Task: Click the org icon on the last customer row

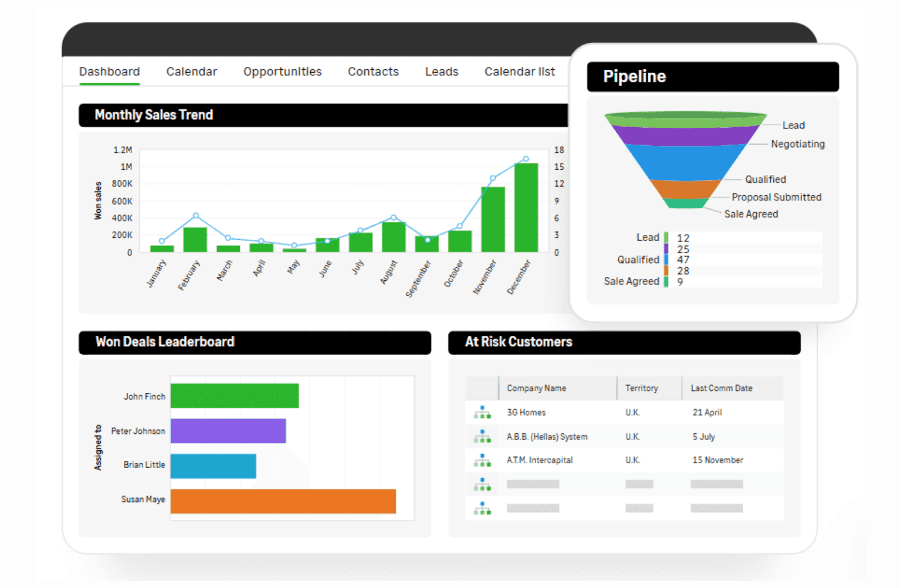Action: (x=482, y=507)
